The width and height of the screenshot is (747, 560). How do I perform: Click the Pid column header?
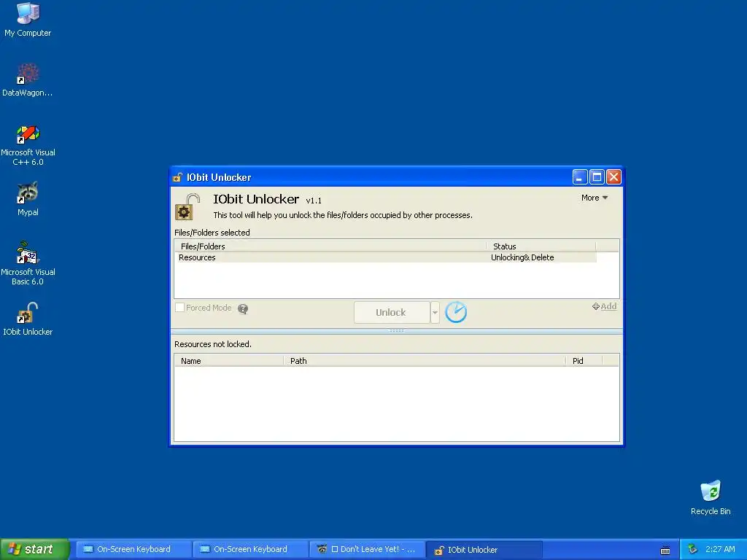point(584,361)
